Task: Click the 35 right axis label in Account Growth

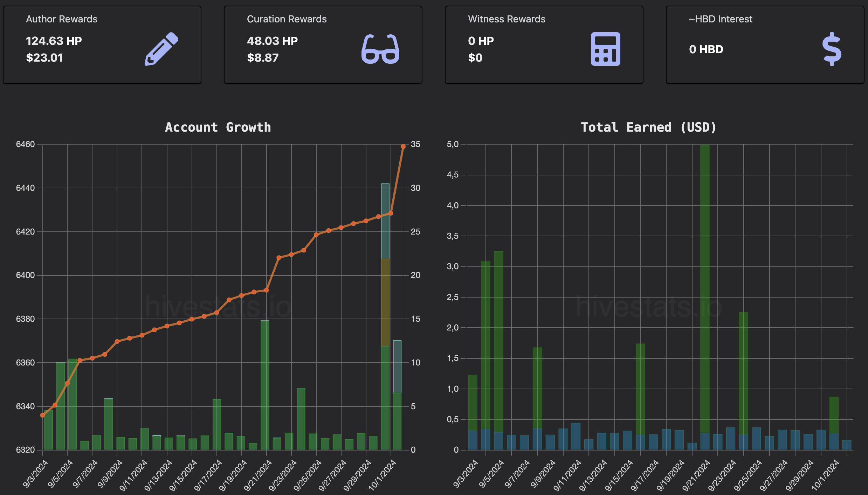Action: tap(415, 144)
